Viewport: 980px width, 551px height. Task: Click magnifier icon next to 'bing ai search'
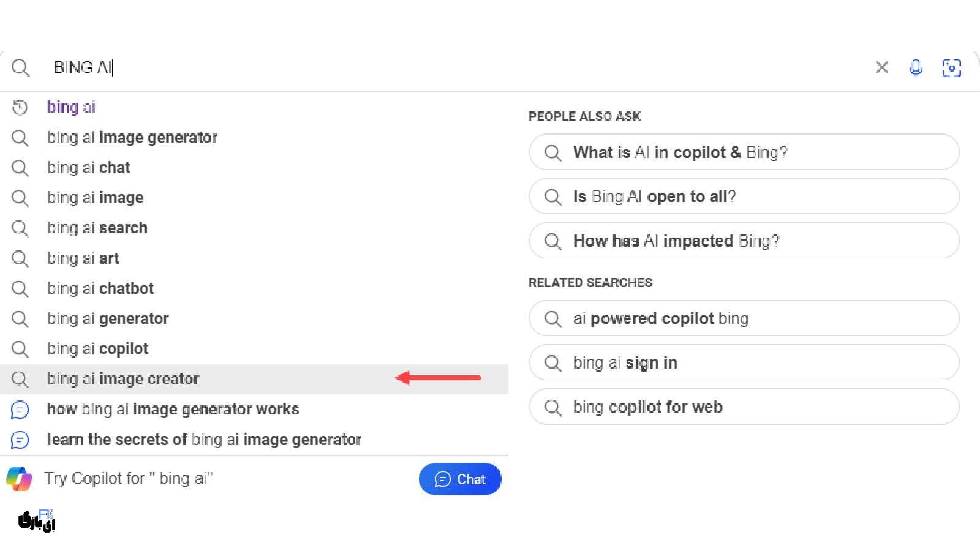(x=20, y=228)
